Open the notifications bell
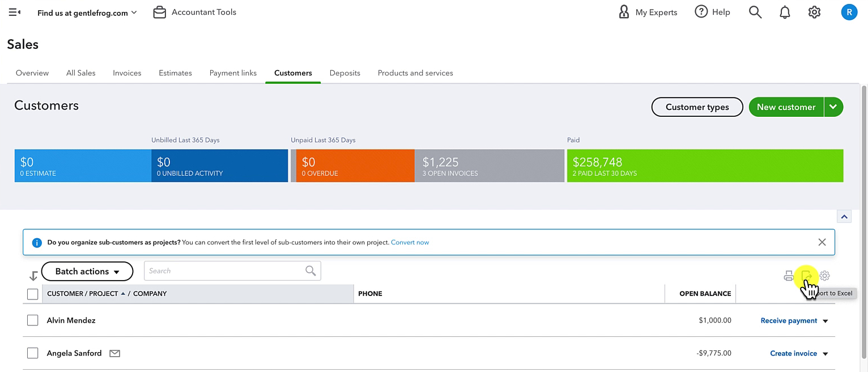Viewport: 868px width, 372px height. (x=785, y=12)
